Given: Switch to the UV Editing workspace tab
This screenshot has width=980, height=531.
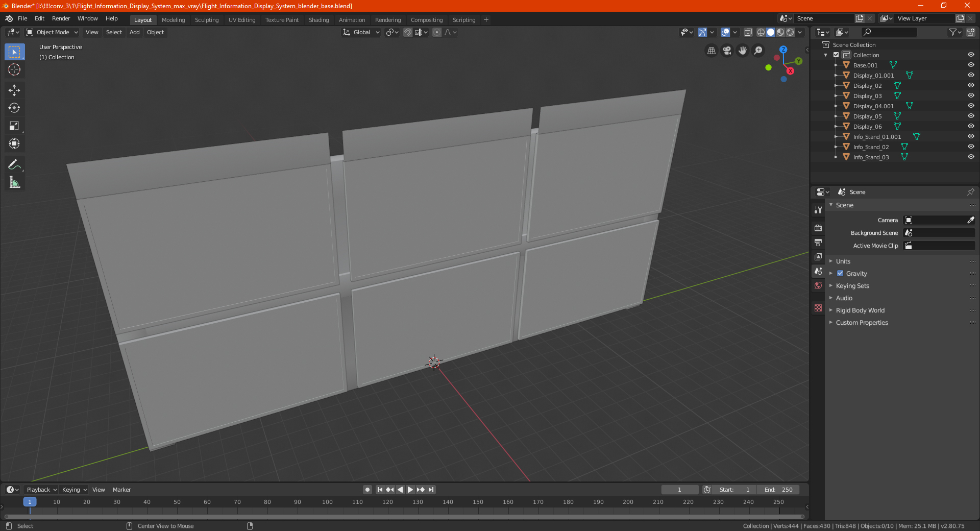Looking at the screenshot, I should coord(242,20).
